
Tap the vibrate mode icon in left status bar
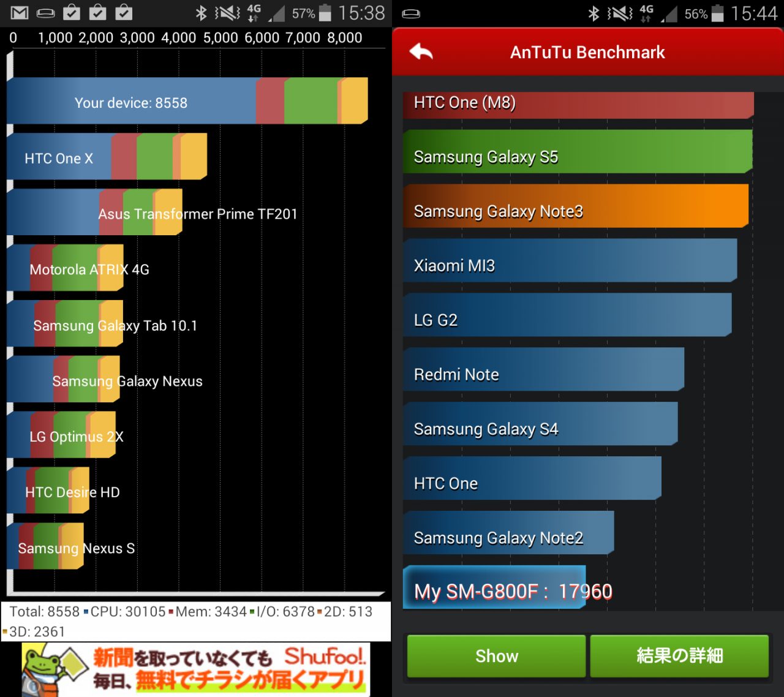[x=227, y=13]
